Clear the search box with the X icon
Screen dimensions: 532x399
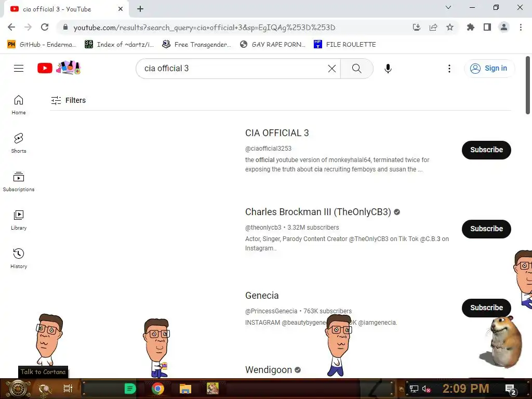coord(332,69)
